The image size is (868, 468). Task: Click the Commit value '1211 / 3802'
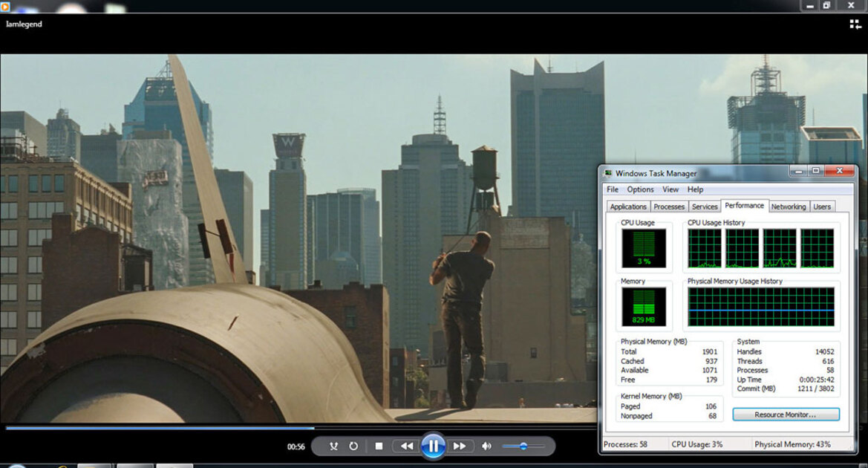[x=816, y=389]
